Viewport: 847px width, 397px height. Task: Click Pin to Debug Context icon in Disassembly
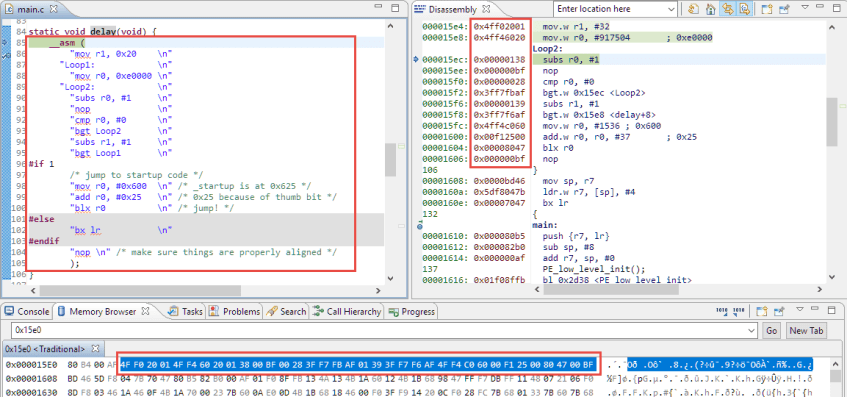click(783, 9)
